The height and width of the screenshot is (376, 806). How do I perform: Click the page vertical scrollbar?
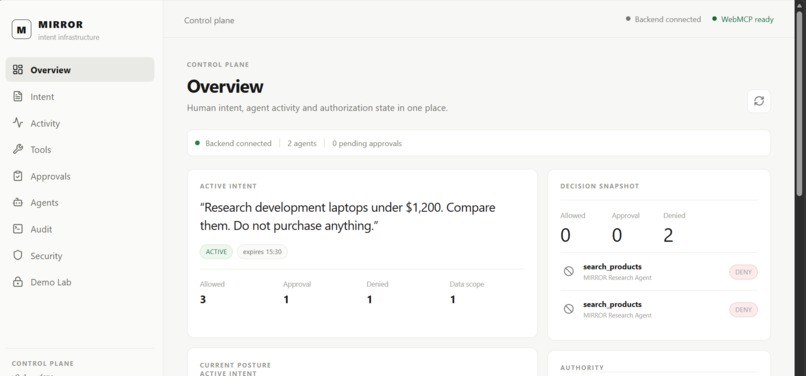coord(799,103)
